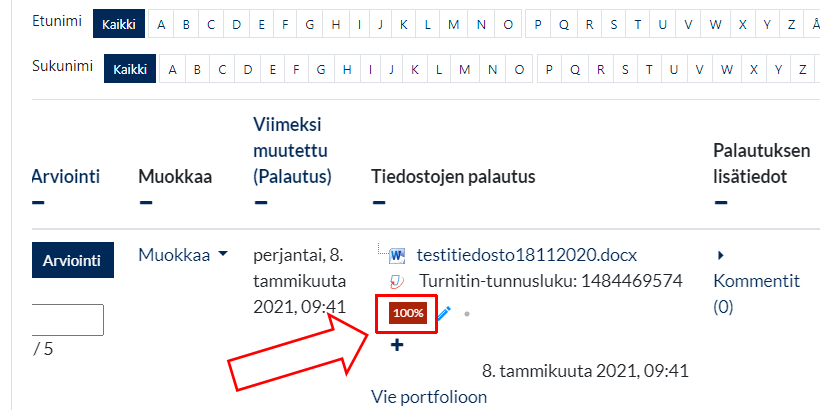Open the testitiedosto18112020.docx link
This screenshot has width=820, height=410.
pyautogui.click(x=526, y=255)
